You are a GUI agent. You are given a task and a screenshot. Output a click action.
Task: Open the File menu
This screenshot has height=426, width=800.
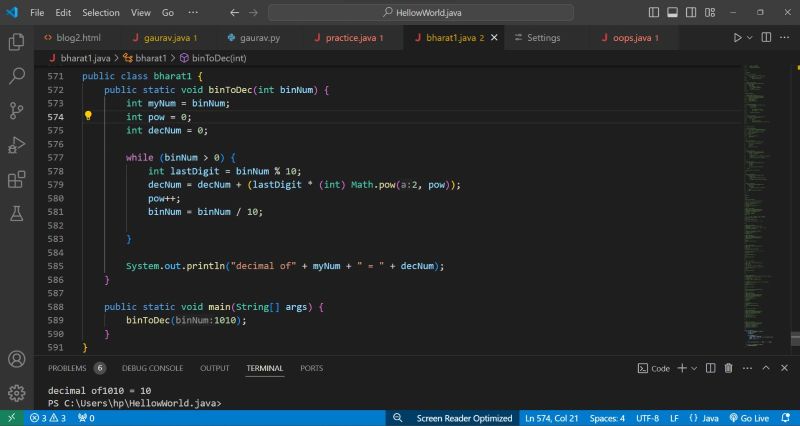(37, 12)
